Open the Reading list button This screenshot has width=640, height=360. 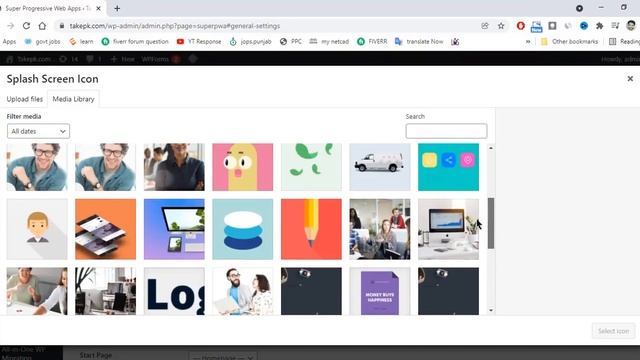624,41
